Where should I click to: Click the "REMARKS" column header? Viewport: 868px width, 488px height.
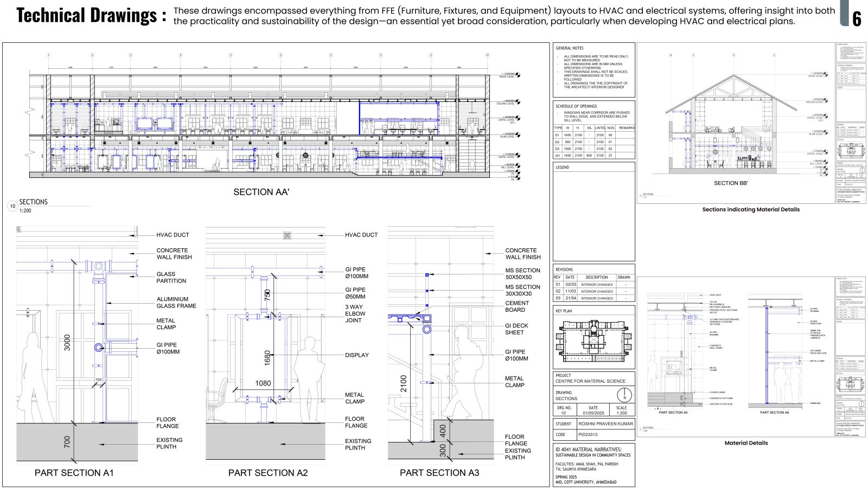click(627, 128)
